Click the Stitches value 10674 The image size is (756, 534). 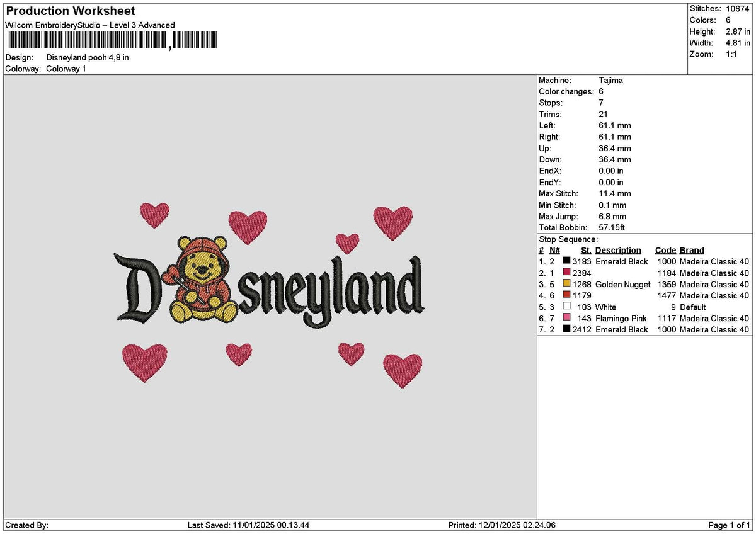(x=737, y=9)
